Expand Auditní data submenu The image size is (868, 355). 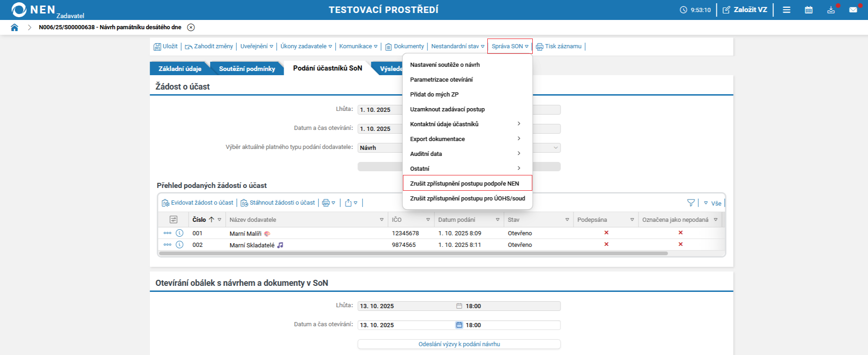pos(467,154)
